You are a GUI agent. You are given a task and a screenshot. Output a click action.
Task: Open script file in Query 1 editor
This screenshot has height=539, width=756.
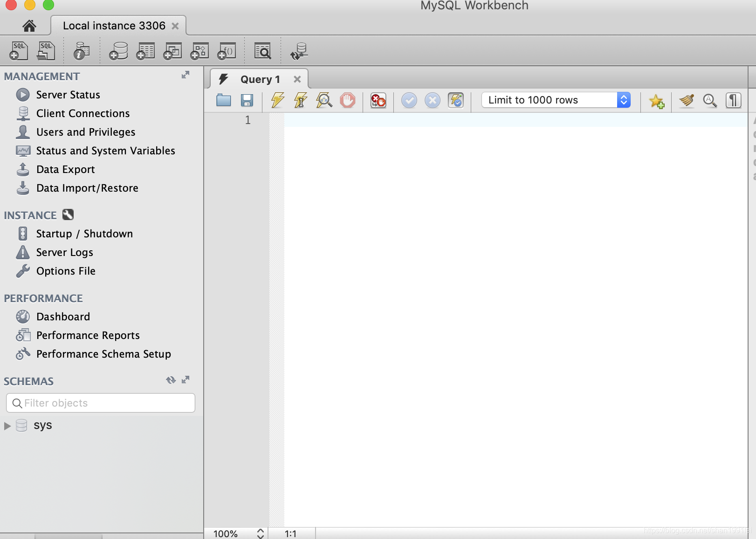tap(224, 100)
